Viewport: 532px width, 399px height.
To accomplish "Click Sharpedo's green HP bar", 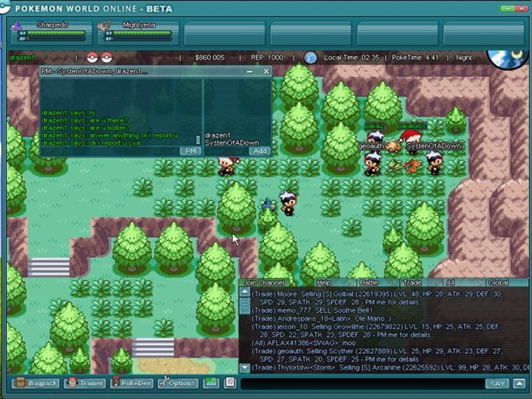I will click(x=56, y=33).
